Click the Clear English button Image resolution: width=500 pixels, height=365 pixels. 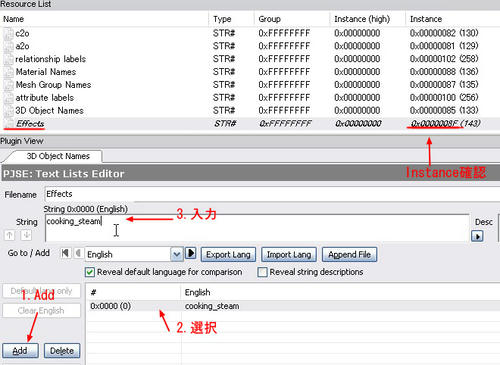coord(41,311)
